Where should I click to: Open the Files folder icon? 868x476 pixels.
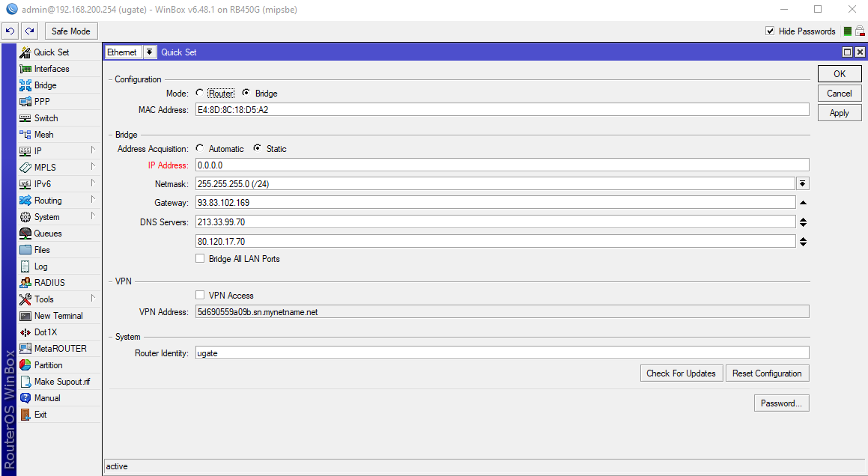[x=25, y=250]
